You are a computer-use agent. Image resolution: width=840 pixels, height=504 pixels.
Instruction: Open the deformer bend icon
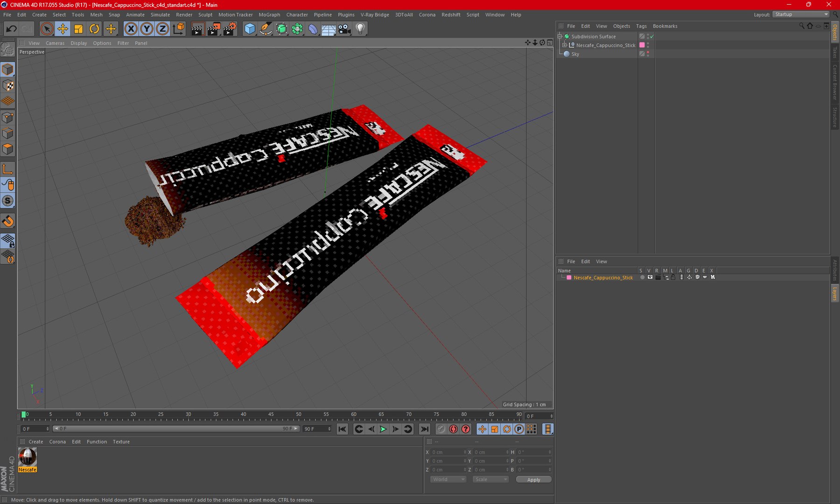313,29
